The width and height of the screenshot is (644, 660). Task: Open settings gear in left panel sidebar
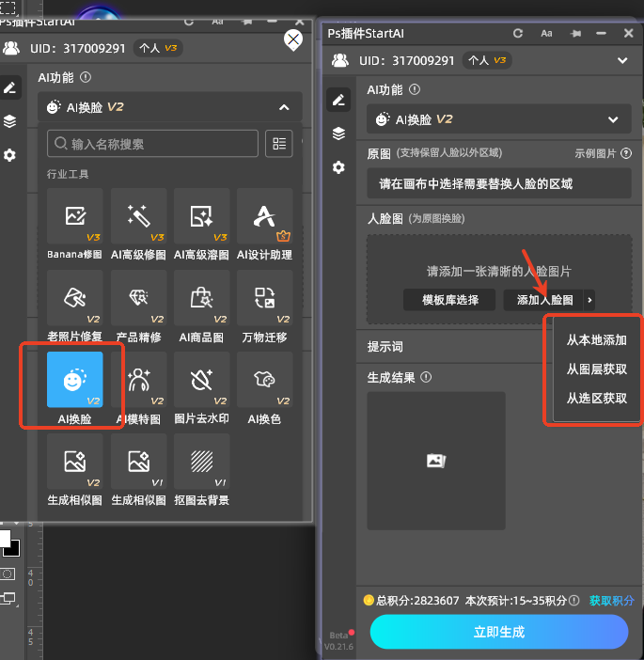click(10, 155)
